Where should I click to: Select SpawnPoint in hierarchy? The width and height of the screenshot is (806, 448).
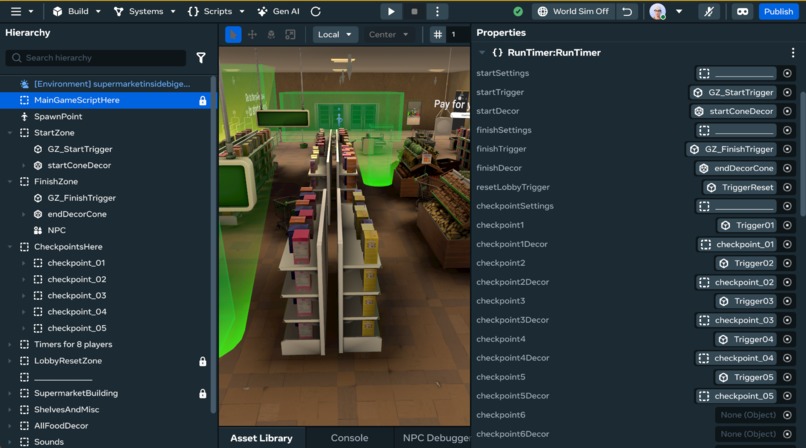tap(58, 117)
